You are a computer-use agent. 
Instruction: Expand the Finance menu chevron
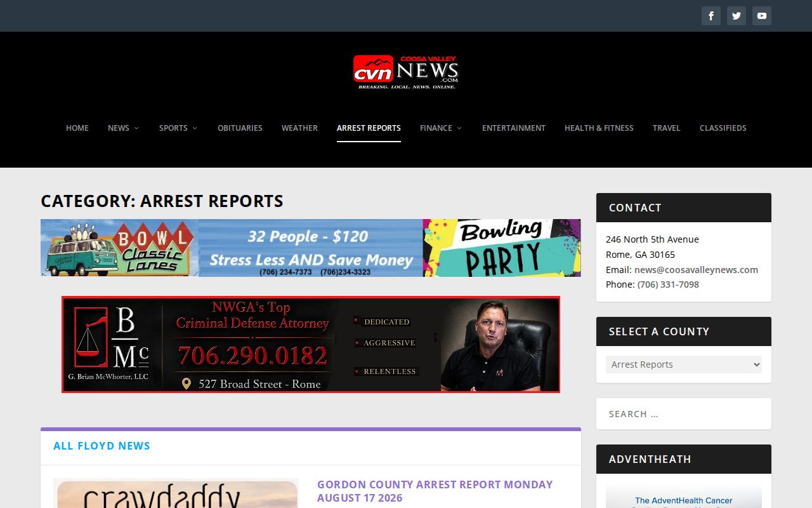[x=459, y=128]
